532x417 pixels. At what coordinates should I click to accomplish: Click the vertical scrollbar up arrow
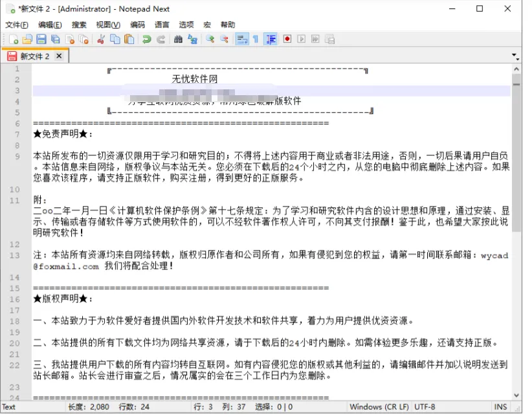(x=516, y=69)
